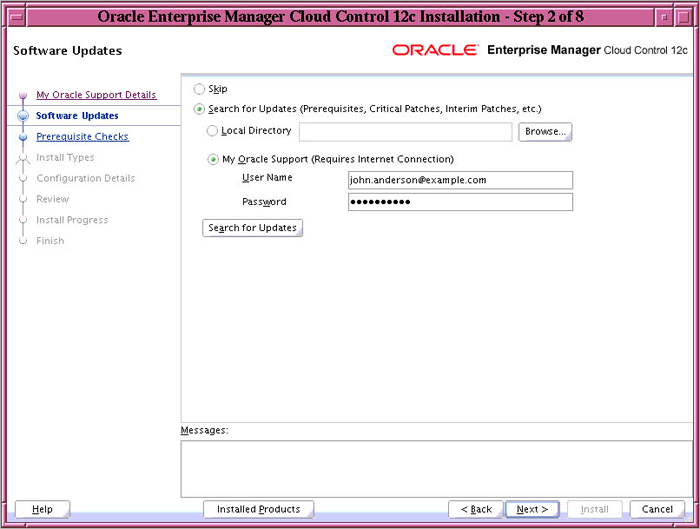Click the Prerequisite Checks step bullet

23,137
